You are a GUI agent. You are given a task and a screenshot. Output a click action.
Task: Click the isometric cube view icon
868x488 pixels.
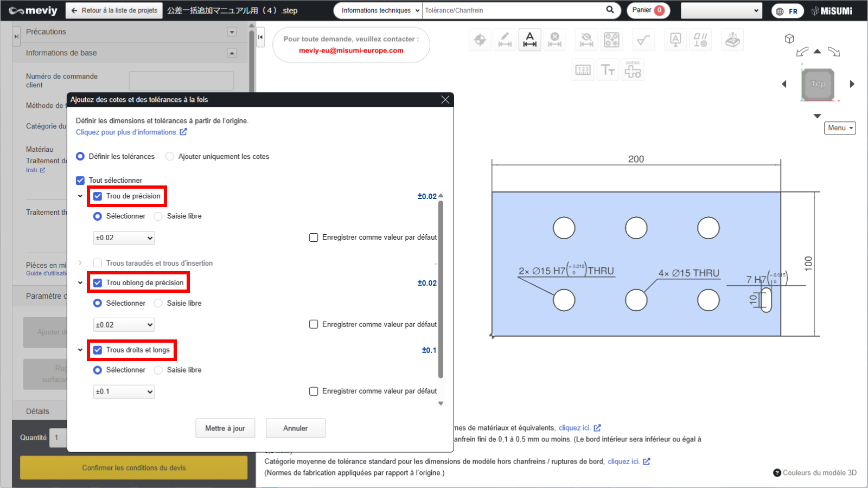coord(789,38)
